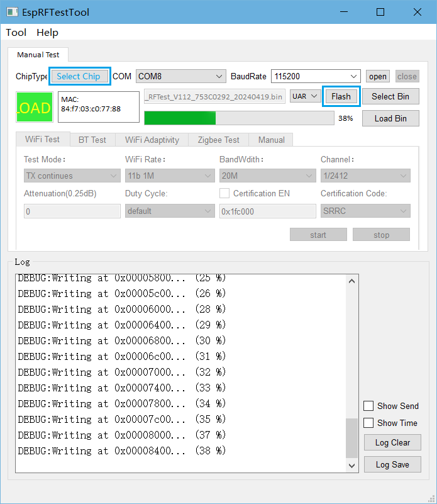Click the Log Clear button

[392, 442]
